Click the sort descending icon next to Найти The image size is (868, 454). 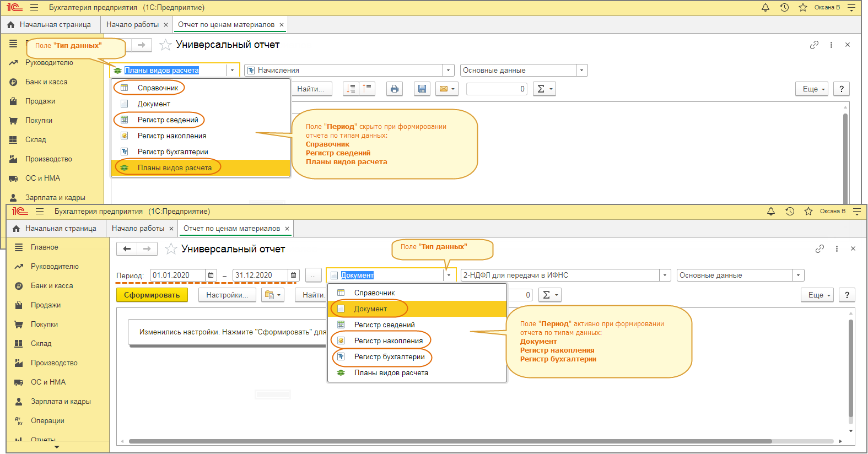(351, 89)
